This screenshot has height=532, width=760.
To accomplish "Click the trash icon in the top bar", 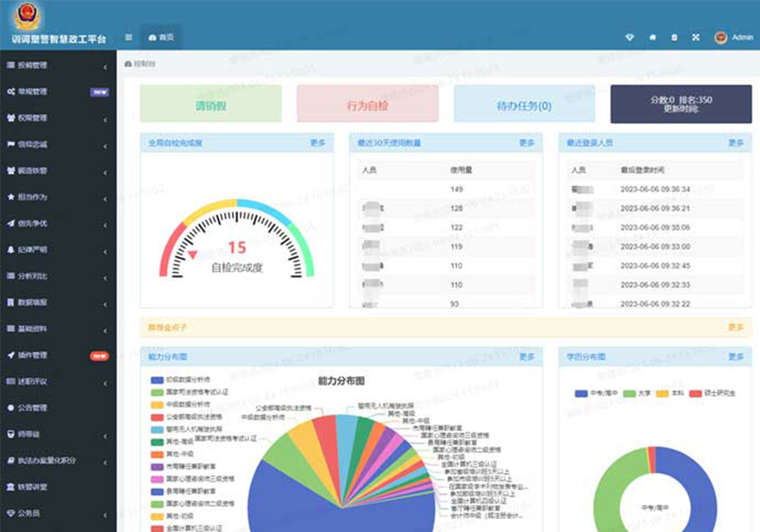I will (x=674, y=37).
